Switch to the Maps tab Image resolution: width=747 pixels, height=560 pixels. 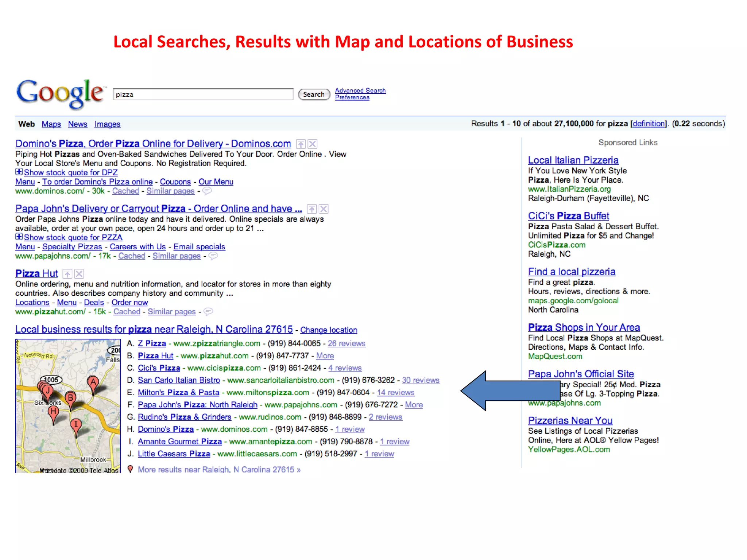click(51, 124)
